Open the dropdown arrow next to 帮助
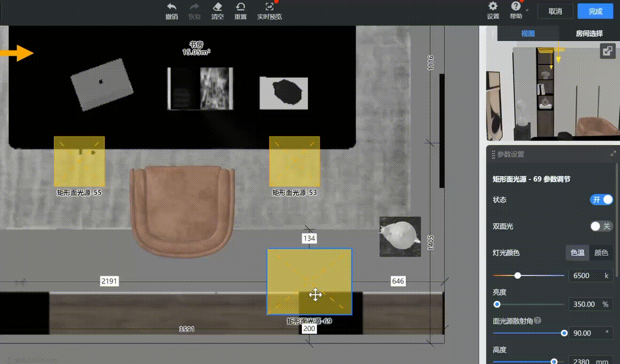Screen dimensions: 620x364 pyautogui.click(x=527, y=10)
